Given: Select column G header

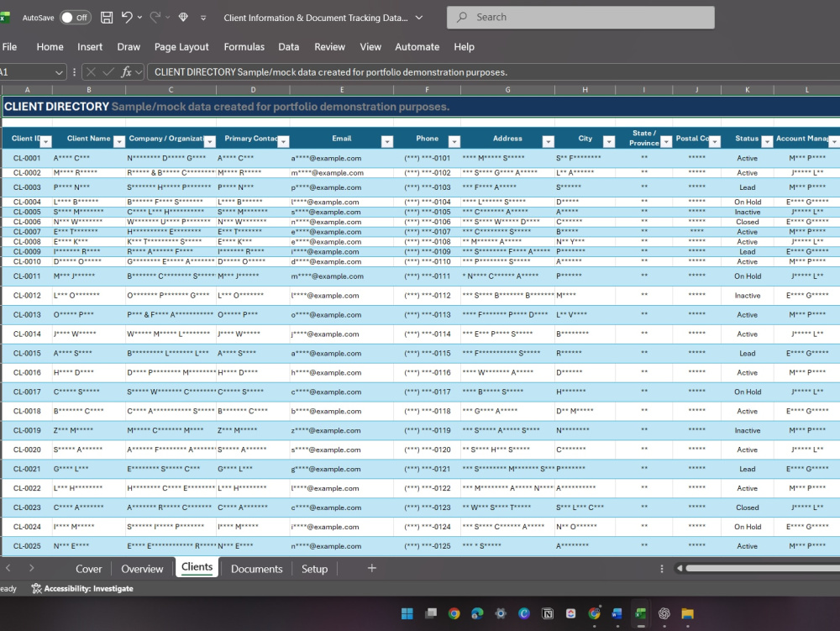Looking at the screenshot, I should 507,90.
